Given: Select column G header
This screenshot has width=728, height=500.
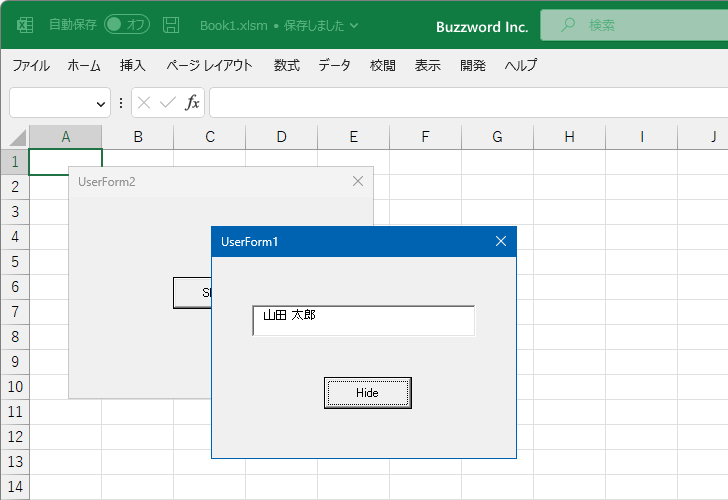Looking at the screenshot, I should coord(498,137).
